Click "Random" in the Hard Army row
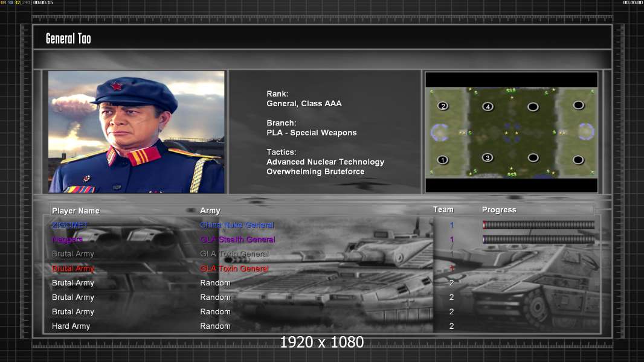 [215, 326]
